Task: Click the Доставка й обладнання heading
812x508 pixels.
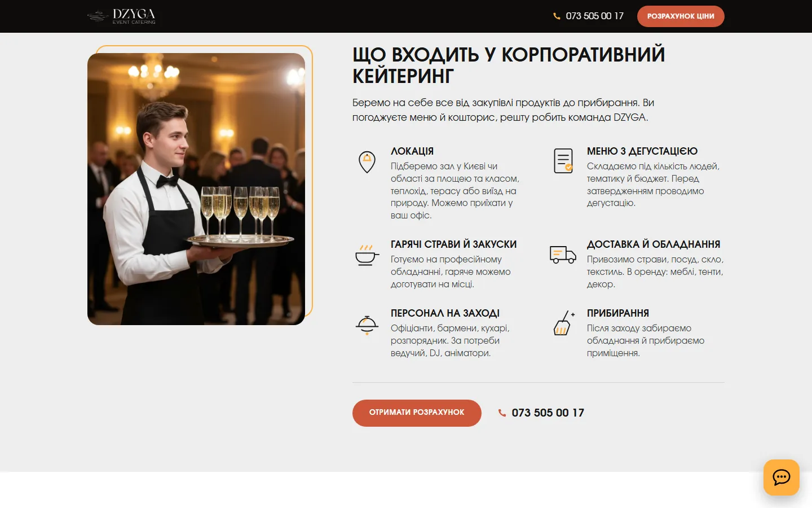Action: (654, 244)
